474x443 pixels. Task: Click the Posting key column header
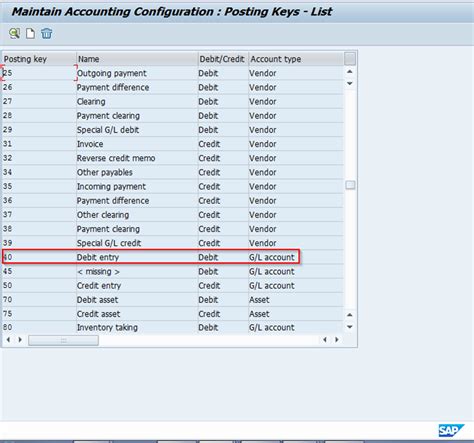(39, 59)
